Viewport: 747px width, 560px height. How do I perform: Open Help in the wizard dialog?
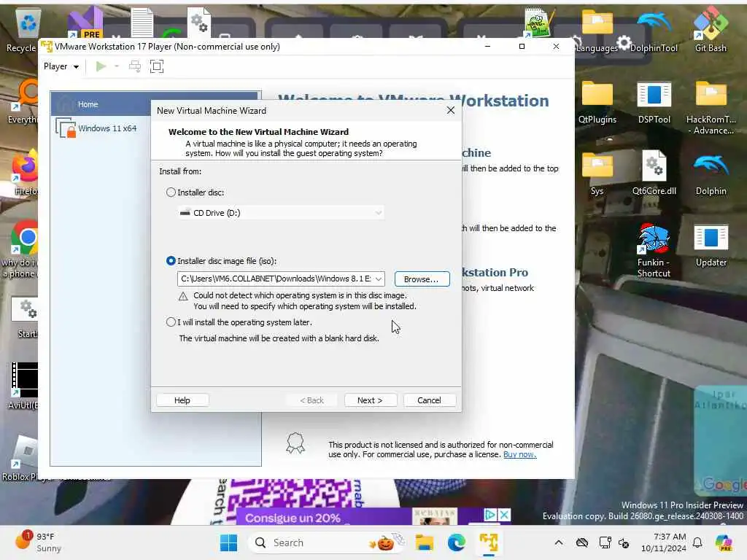coord(182,400)
